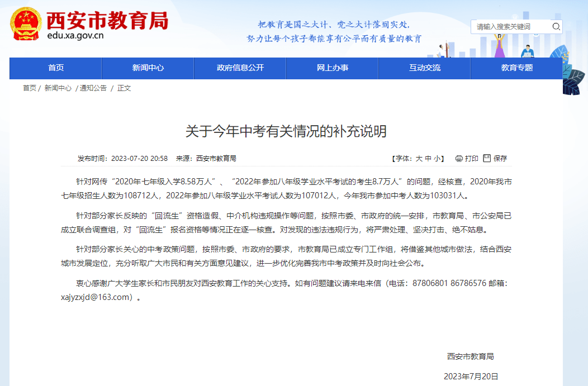Image resolution: width=588 pixels, height=386 pixels.
Task: Click the slogan line 把教育是国之大计、党之大计落到实处
Action: click(x=333, y=25)
